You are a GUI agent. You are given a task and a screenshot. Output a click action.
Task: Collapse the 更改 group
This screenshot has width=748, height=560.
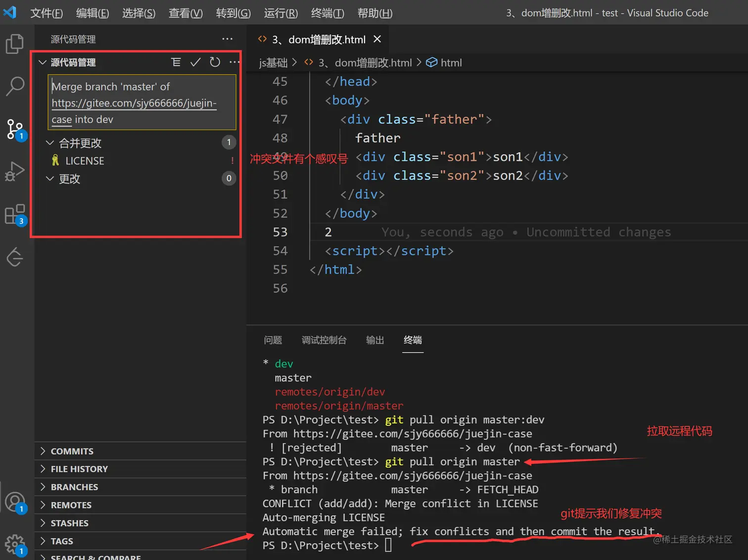click(x=49, y=179)
